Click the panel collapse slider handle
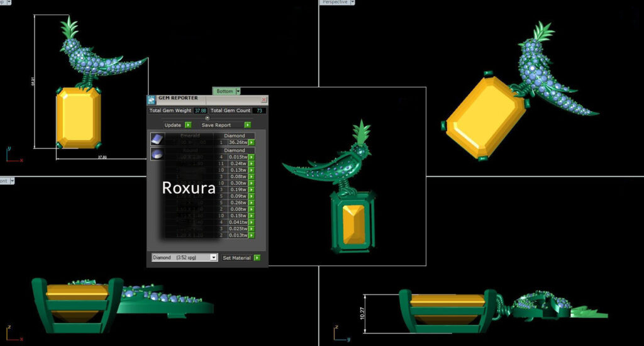Screen dimensions: 644x346 point(208,118)
